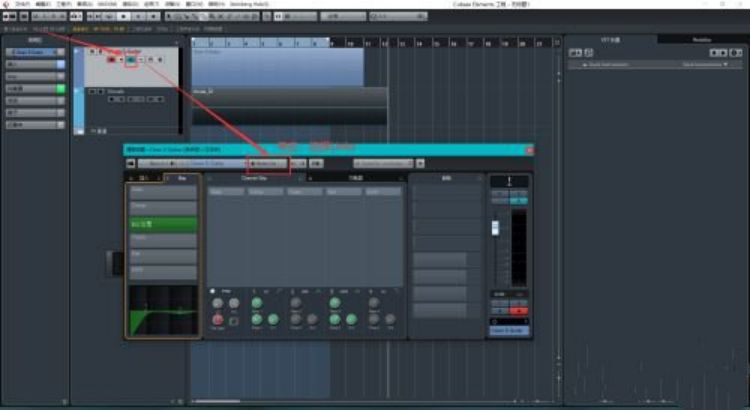Click top green knob of EQ band 1
The image size is (750, 410).
pyautogui.click(x=257, y=302)
